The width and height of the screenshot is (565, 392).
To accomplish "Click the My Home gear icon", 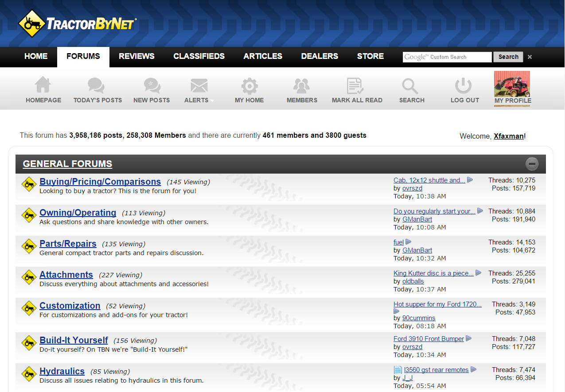I will pyautogui.click(x=249, y=85).
